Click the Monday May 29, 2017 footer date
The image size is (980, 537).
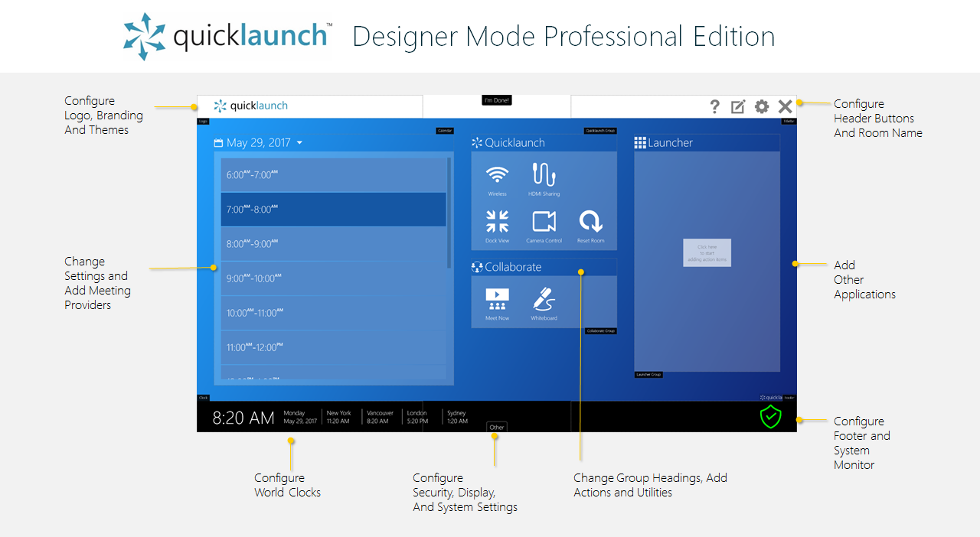pos(299,417)
